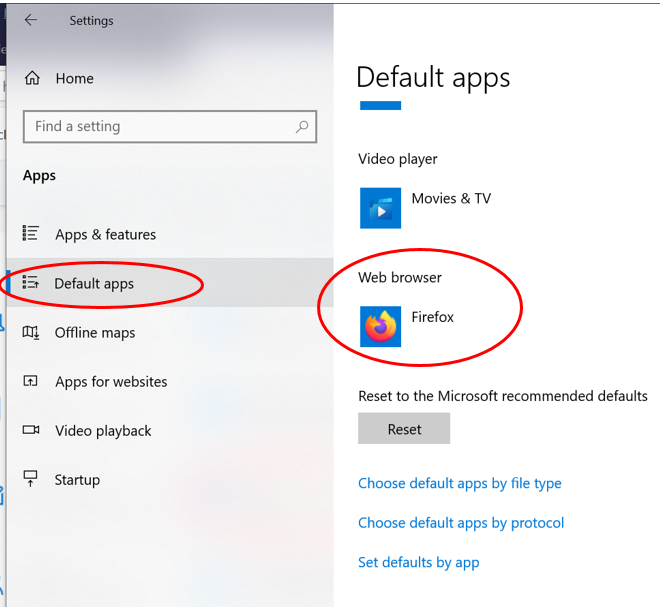Click the magnifier search icon

(302, 126)
